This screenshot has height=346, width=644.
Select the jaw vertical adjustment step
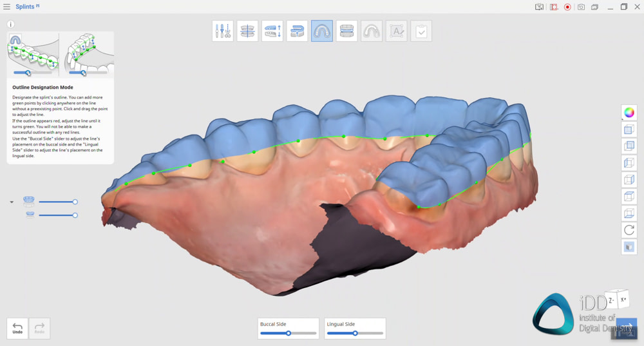272,31
